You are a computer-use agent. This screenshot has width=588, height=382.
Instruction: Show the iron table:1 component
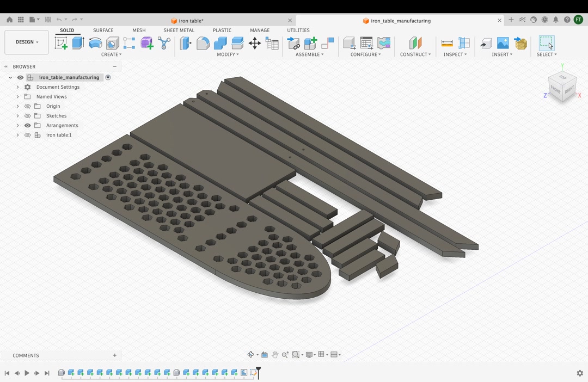point(27,135)
